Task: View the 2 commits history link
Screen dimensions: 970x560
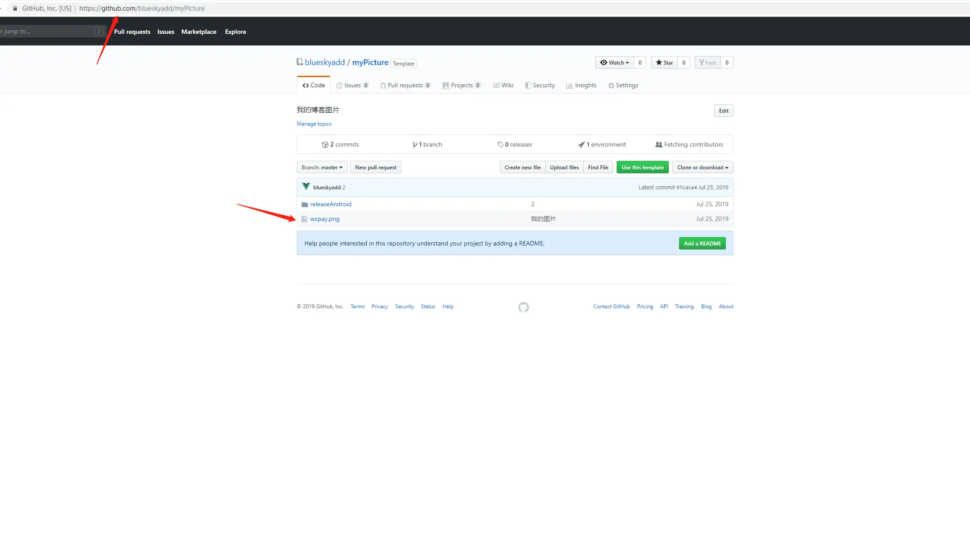Action: click(340, 145)
